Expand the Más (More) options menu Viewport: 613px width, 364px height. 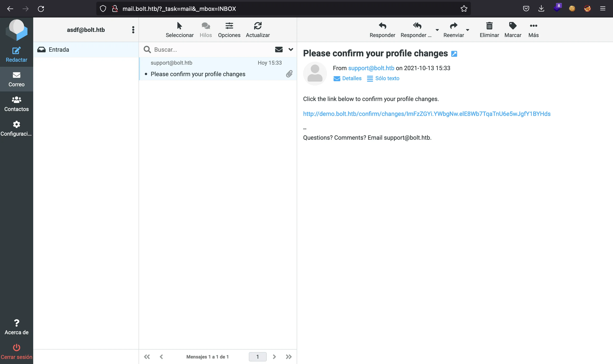coord(533,30)
